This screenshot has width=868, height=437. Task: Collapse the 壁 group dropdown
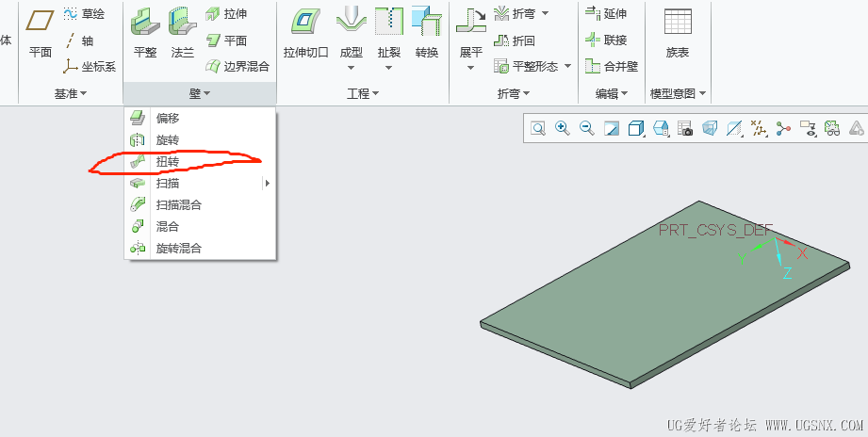(x=200, y=94)
